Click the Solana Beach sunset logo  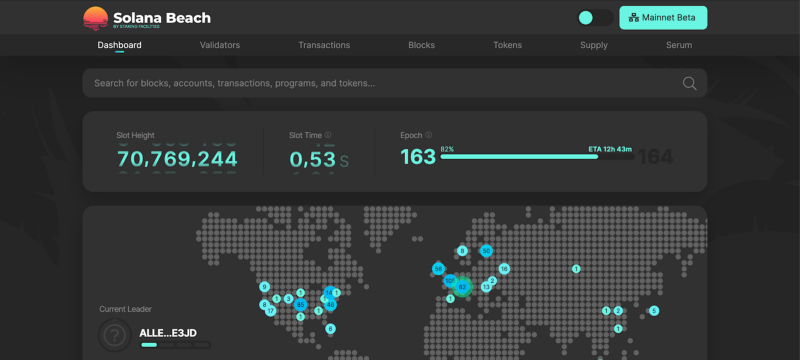pyautogui.click(x=95, y=18)
